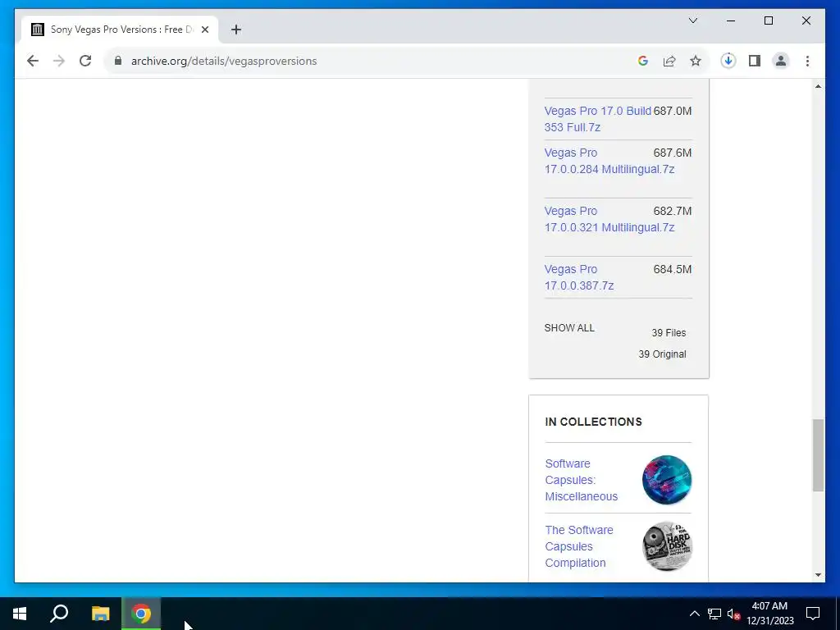The height and width of the screenshot is (630, 840).
Task: Open Windows notification center
Action: pos(813,614)
